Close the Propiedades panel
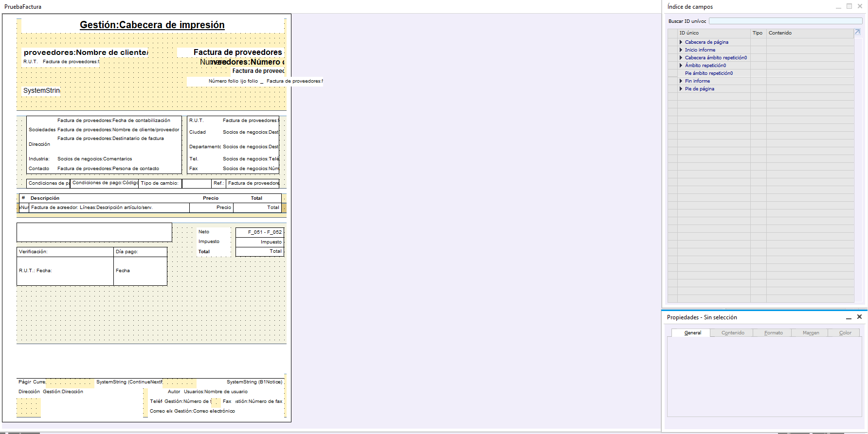Image resolution: width=868 pixels, height=434 pixels. tap(859, 317)
